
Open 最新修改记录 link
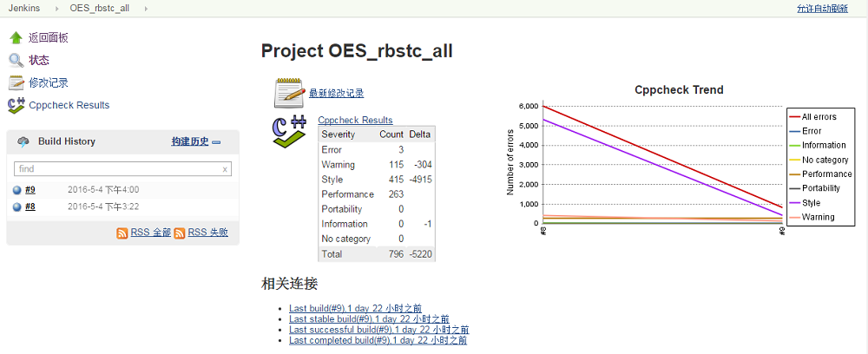(x=337, y=93)
